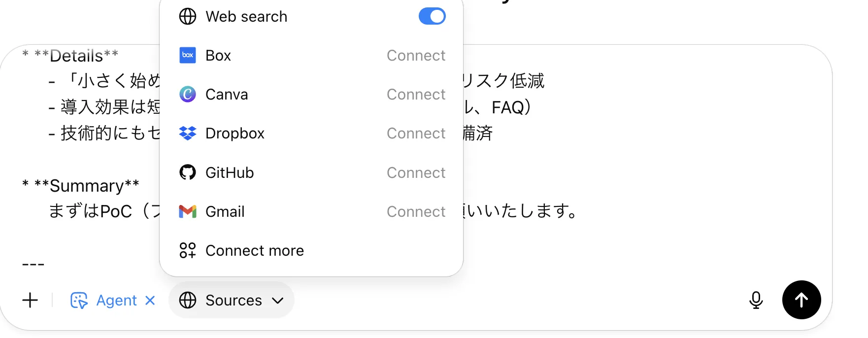Collapse the Sources dropdown via its chevron
Image resolution: width=868 pixels, height=338 pixels.
[277, 301]
